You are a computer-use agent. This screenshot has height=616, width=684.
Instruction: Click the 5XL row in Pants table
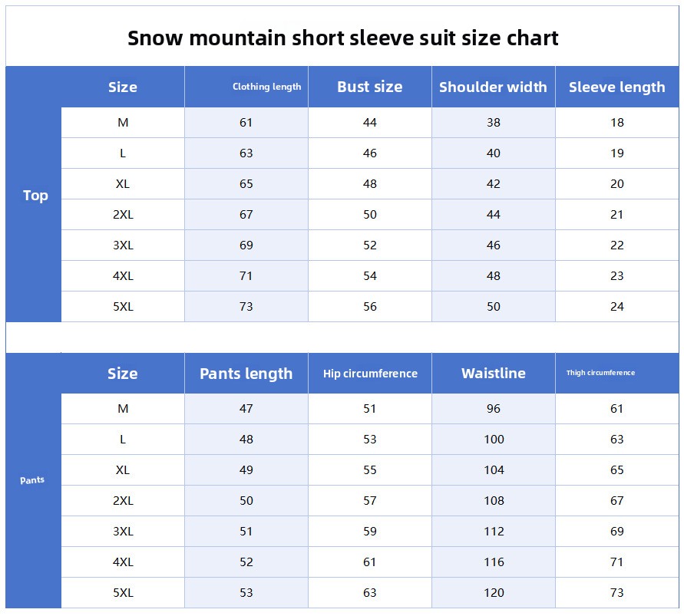click(x=370, y=593)
